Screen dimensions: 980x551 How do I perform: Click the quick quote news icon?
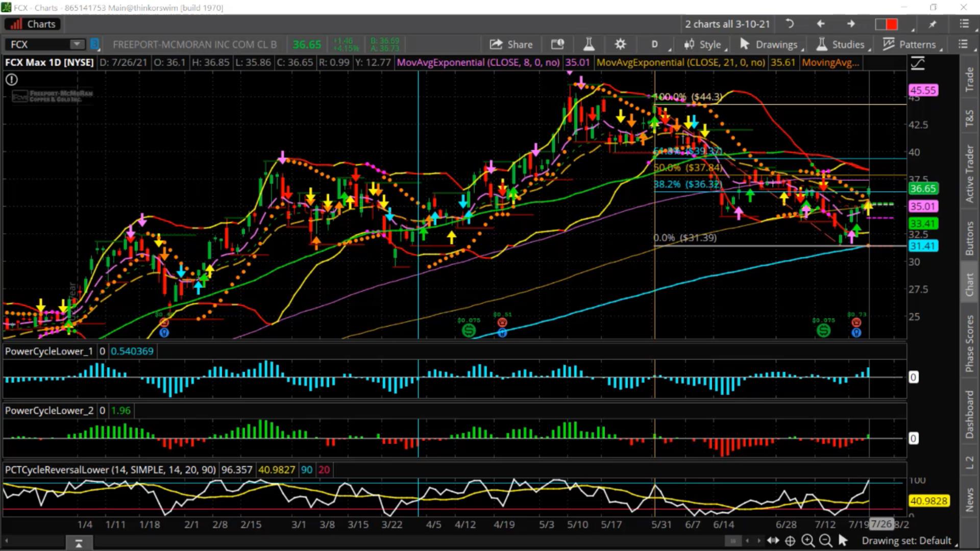tap(557, 44)
